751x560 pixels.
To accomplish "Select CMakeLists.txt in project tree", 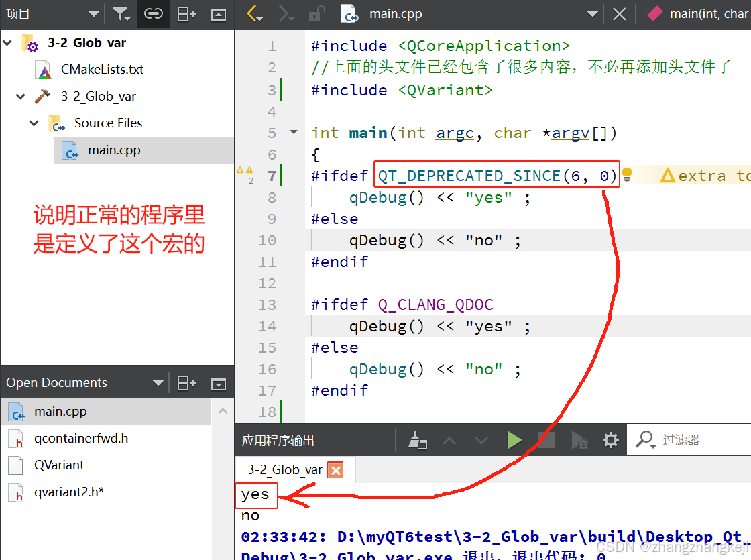I will pyautogui.click(x=102, y=70).
